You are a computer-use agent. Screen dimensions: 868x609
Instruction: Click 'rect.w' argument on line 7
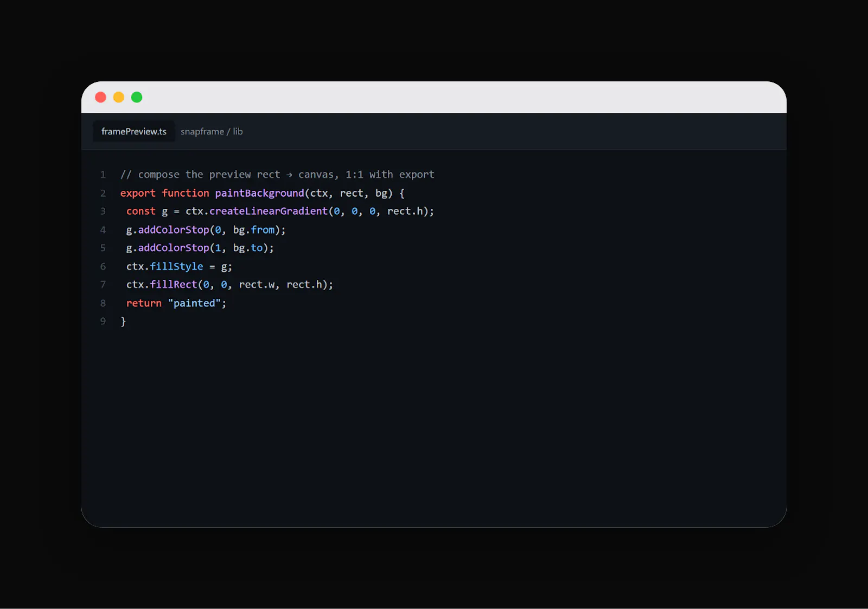pos(257,285)
